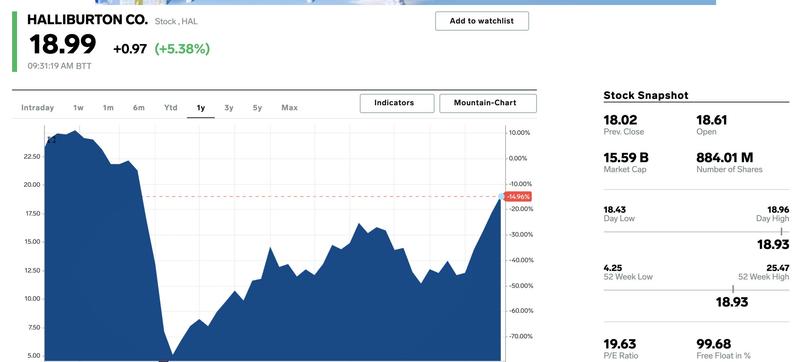This screenshot has width=800, height=362.
Task: Select the 1m time range
Action: click(x=108, y=108)
